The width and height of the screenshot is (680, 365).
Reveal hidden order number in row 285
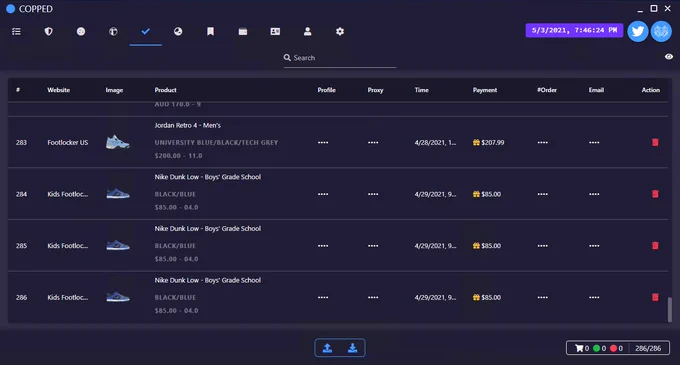(543, 245)
